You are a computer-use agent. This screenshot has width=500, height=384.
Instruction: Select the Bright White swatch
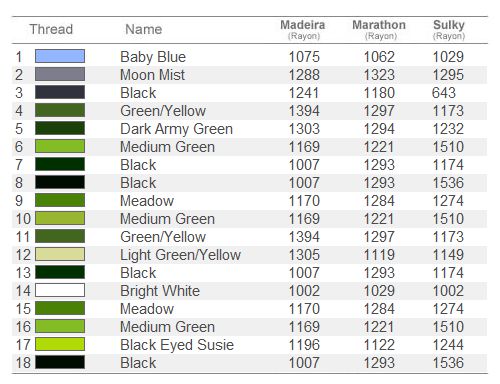[60, 290]
